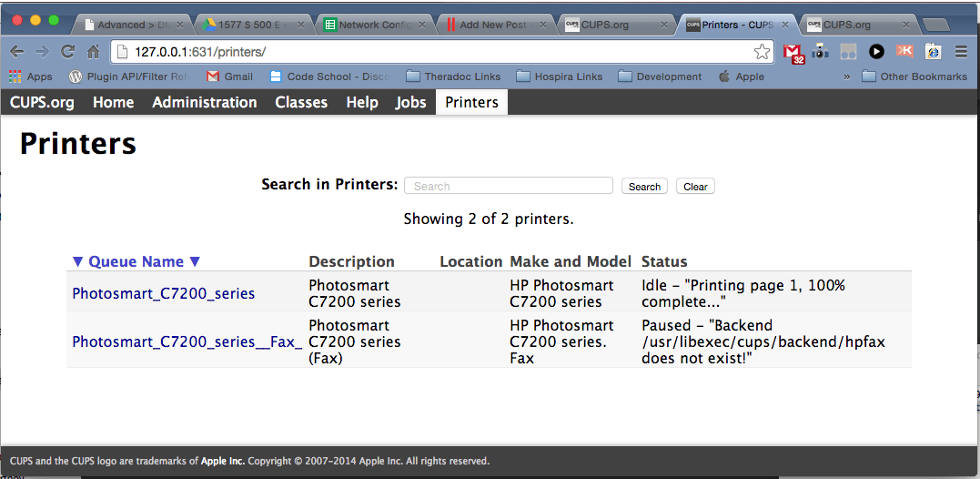Click the browser forward arrow
The width and height of the screenshot is (980, 479).
pyautogui.click(x=42, y=52)
